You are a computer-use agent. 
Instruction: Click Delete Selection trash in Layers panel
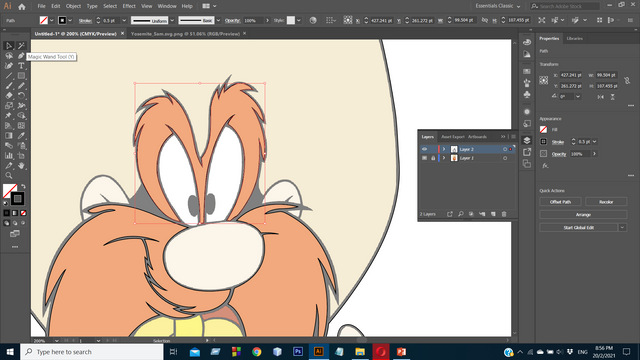click(x=504, y=214)
